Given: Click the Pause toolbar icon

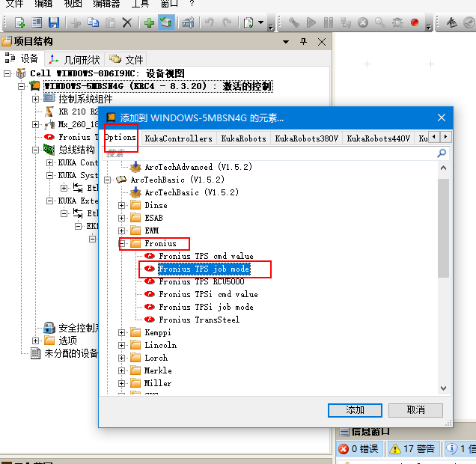Looking at the screenshot, I should tap(329, 22).
